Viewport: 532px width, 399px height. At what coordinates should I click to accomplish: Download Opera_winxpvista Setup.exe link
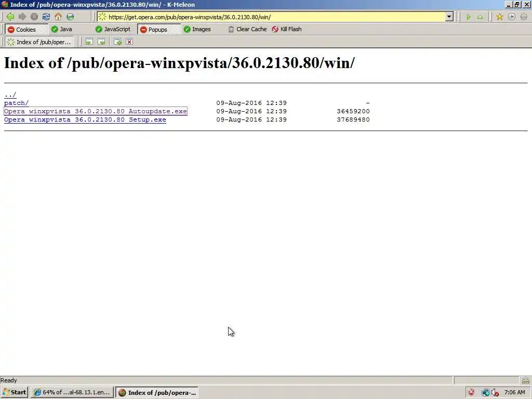point(85,119)
